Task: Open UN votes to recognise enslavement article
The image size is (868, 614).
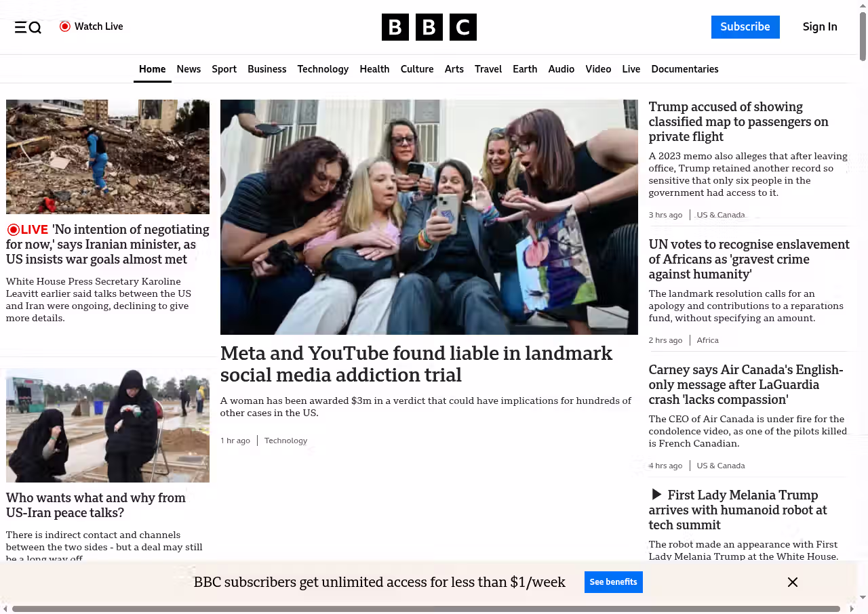Action: [749, 259]
